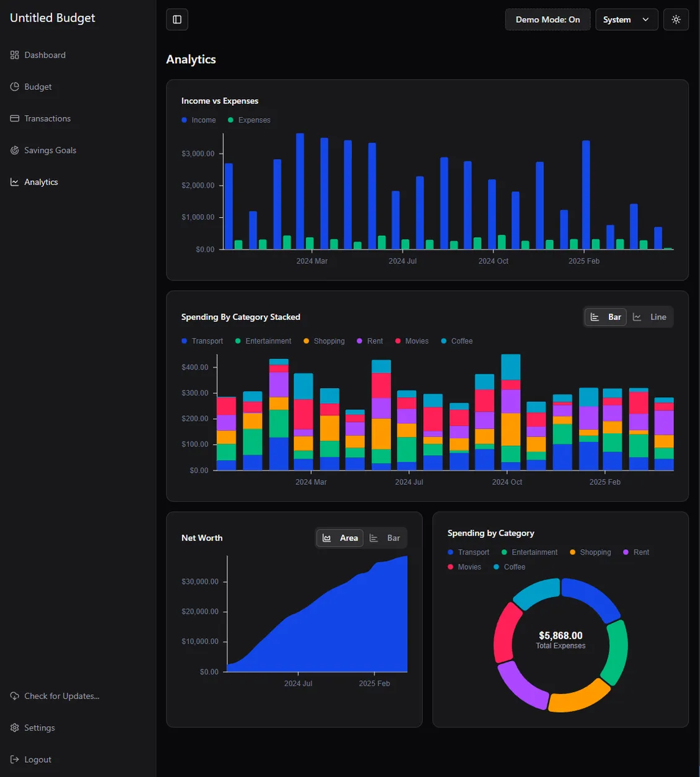Click the Transactions card icon
The width and height of the screenshot is (700, 777).
[x=15, y=118]
